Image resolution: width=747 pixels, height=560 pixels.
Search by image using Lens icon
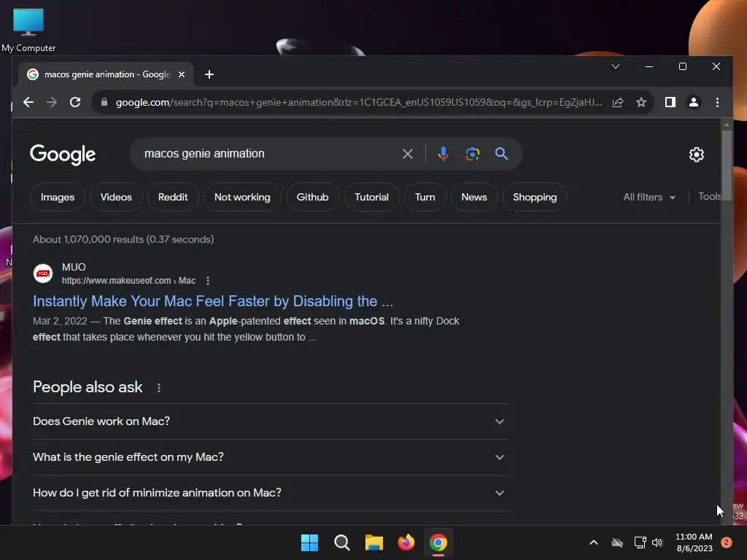pyautogui.click(x=472, y=154)
